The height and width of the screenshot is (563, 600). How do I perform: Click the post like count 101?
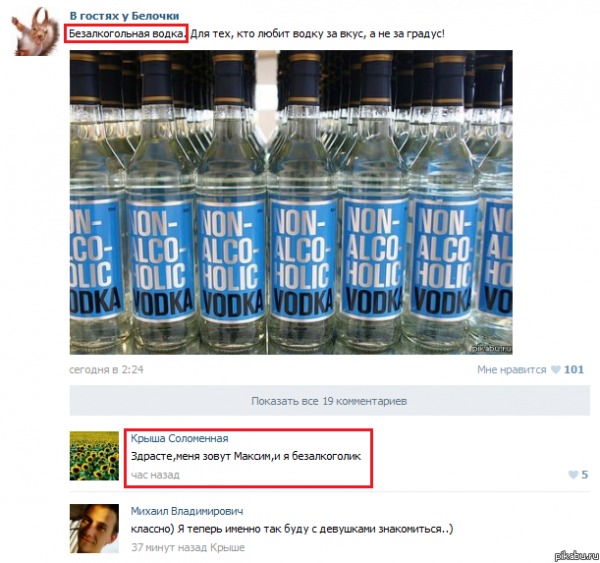(574, 369)
